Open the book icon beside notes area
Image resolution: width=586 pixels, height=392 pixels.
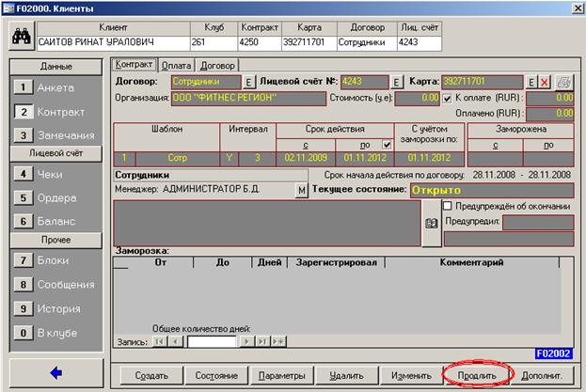pos(432,223)
